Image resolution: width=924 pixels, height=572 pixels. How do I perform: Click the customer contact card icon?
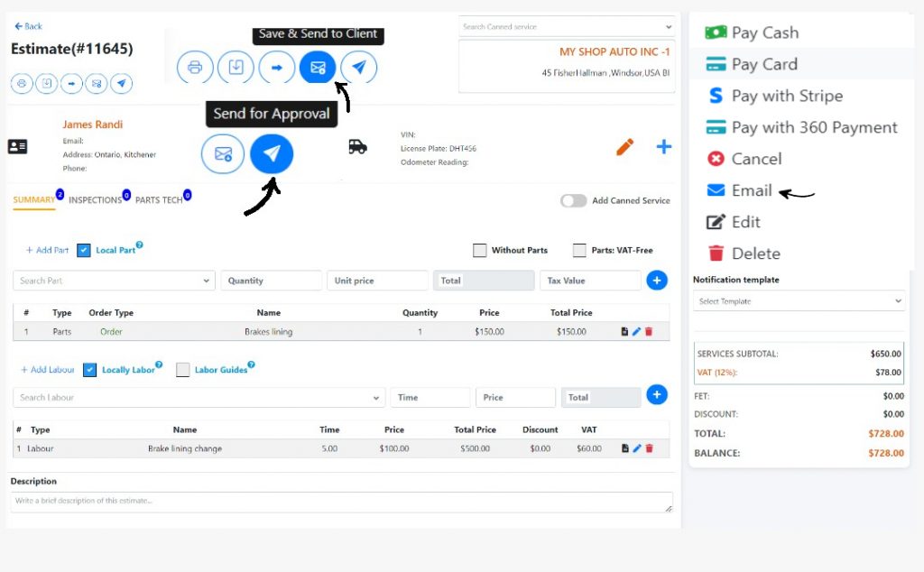pyautogui.click(x=18, y=147)
